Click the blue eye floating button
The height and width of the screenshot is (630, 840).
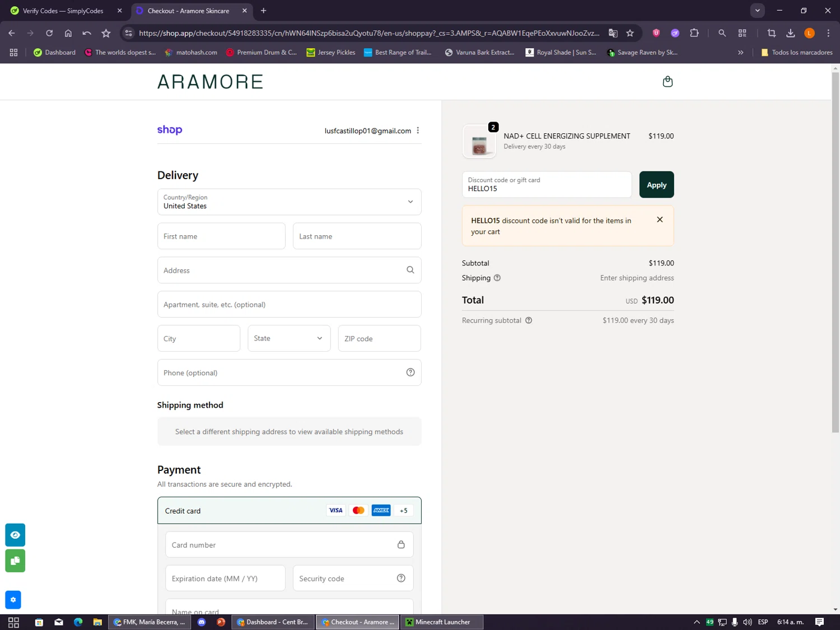[x=15, y=535]
